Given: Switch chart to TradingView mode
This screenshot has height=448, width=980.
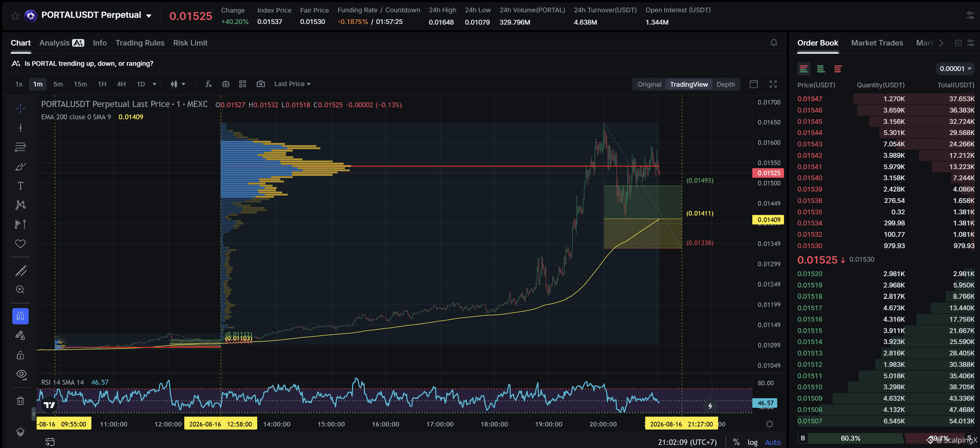Looking at the screenshot, I should [x=689, y=85].
